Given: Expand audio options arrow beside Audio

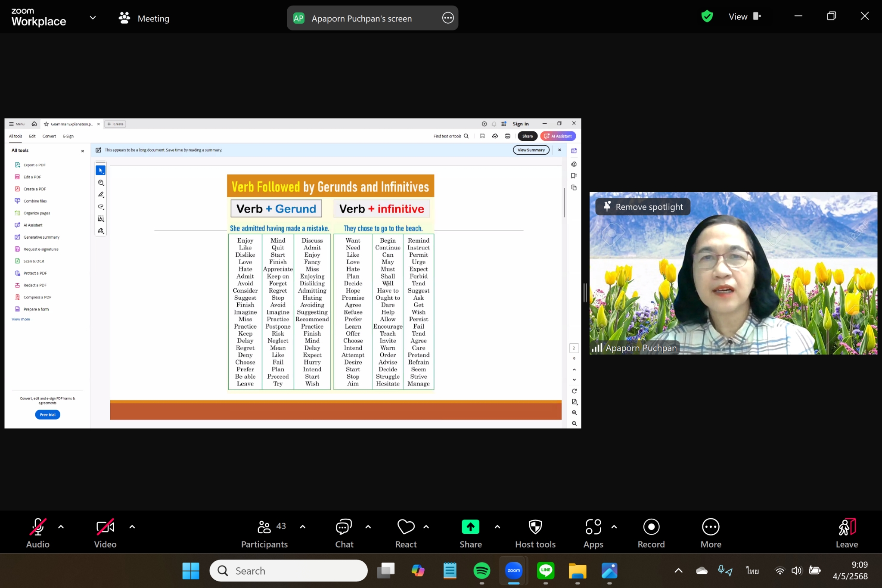Looking at the screenshot, I should [x=61, y=527].
